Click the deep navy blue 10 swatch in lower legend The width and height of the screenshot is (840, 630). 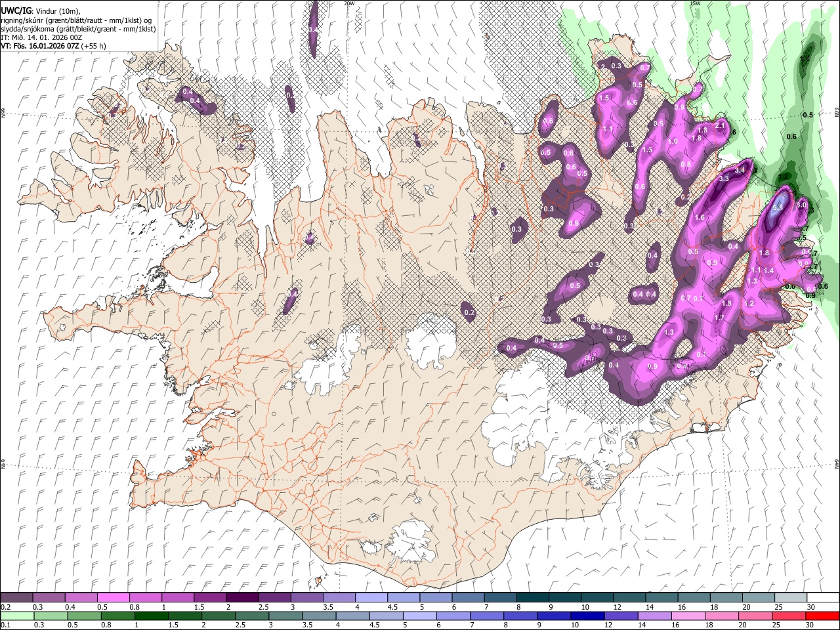(x=587, y=616)
